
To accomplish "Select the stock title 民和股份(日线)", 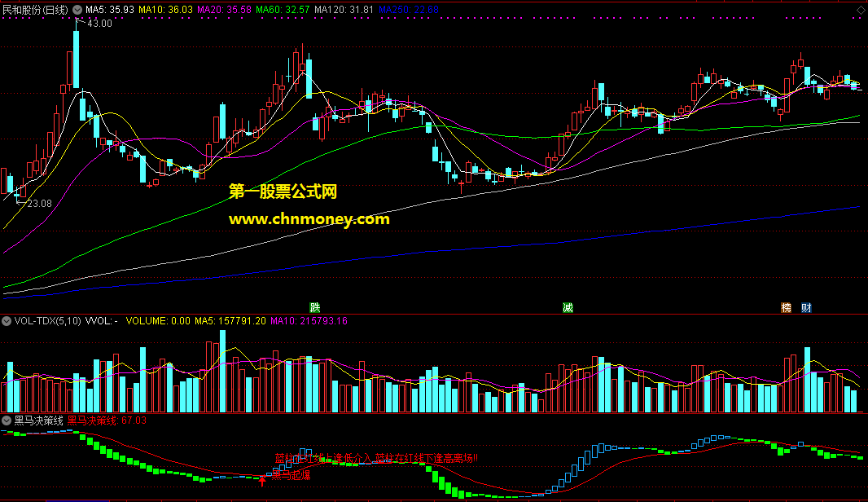I will click(x=36, y=10).
